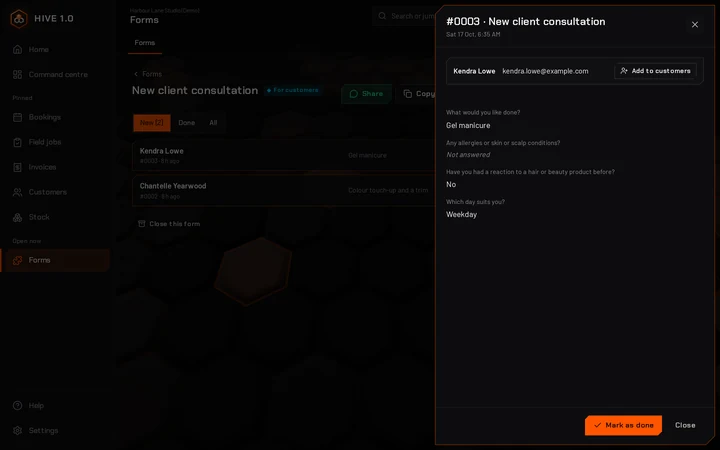Select the Forms tab
This screenshot has width=720, height=450.
tap(145, 43)
